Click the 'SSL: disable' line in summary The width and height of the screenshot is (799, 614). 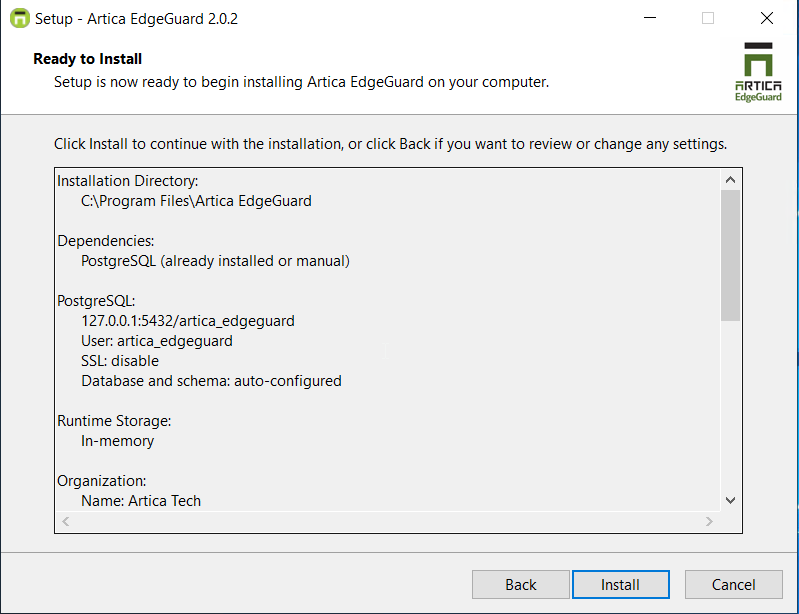120,361
